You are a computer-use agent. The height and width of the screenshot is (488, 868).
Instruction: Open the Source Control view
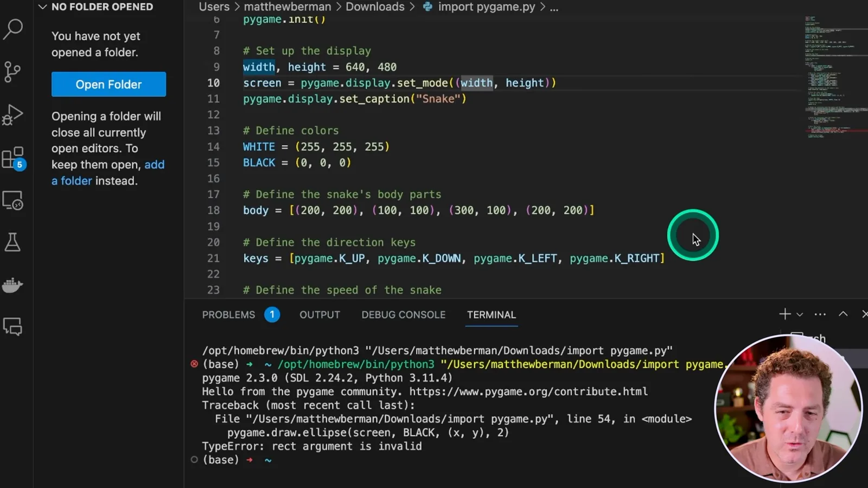(x=13, y=72)
